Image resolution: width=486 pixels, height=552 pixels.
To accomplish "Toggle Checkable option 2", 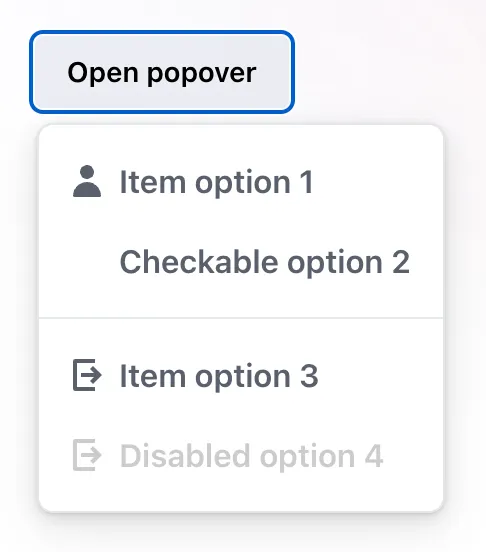I will pyautogui.click(x=241, y=262).
